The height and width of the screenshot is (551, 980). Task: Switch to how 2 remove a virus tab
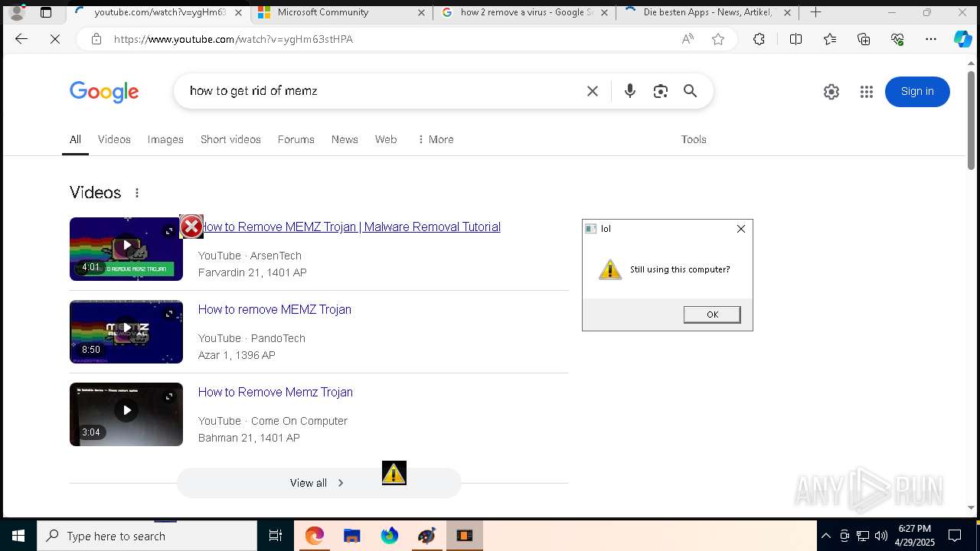click(524, 12)
